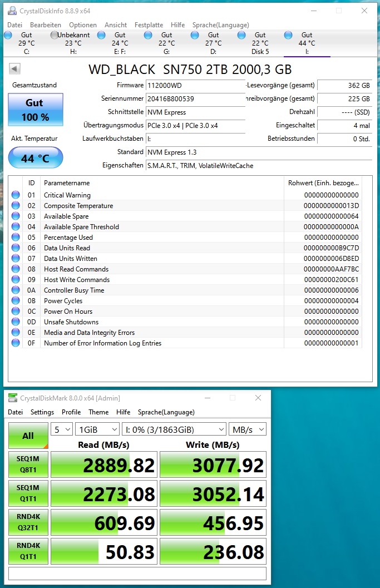Open Bearbeiten menu in CrystalDiskInfo

[x=46, y=24]
